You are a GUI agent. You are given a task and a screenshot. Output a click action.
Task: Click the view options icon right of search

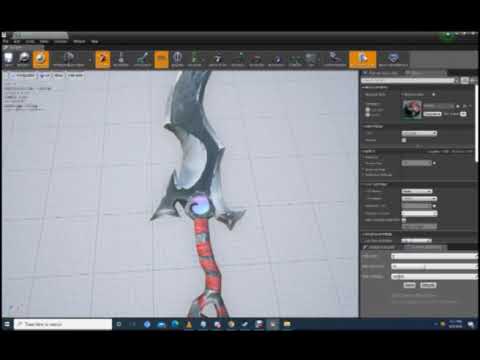464,81
